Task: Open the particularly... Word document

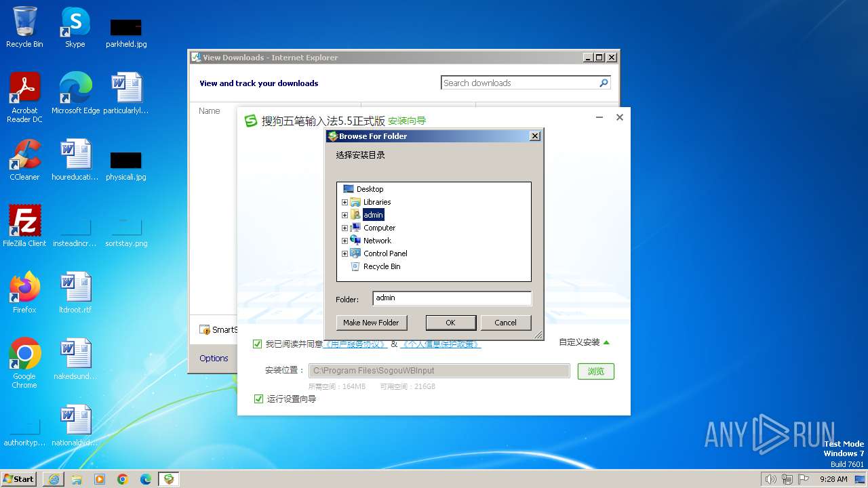Action: (x=126, y=94)
